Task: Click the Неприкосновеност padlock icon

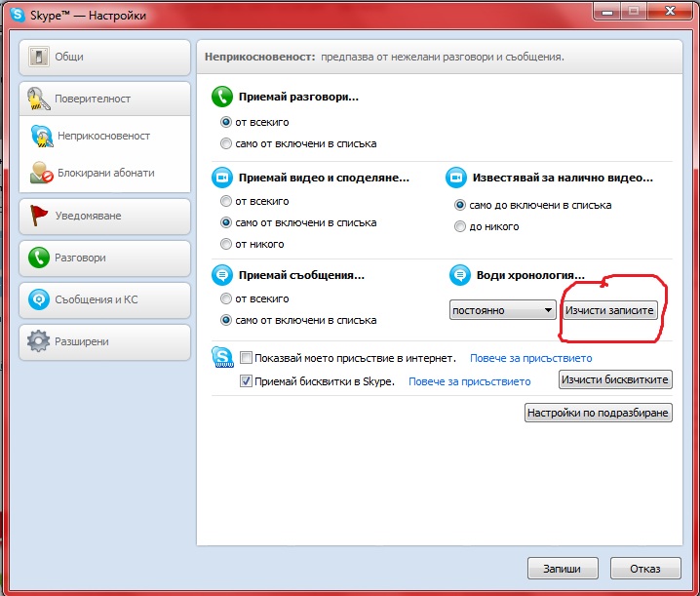Action: [41, 136]
